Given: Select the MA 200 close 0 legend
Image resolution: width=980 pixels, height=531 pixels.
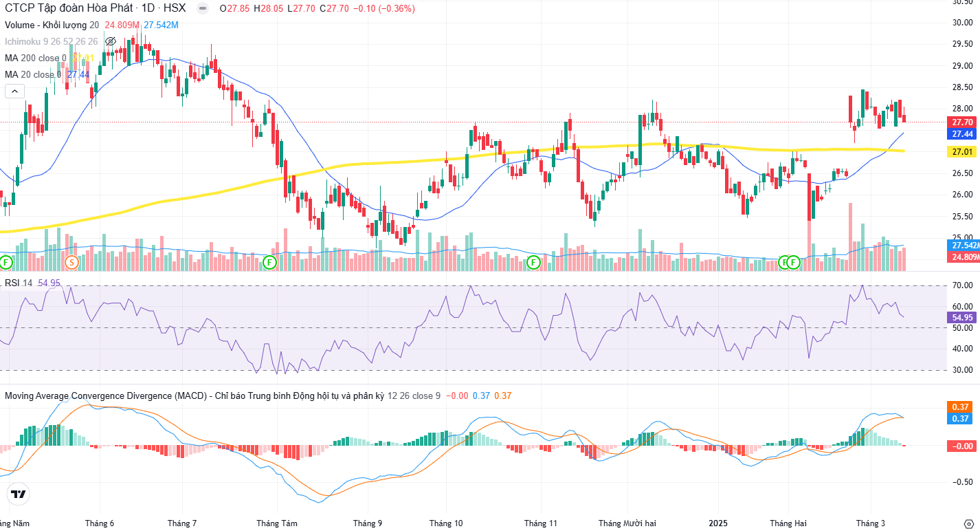Looking at the screenshot, I should (x=36, y=58).
